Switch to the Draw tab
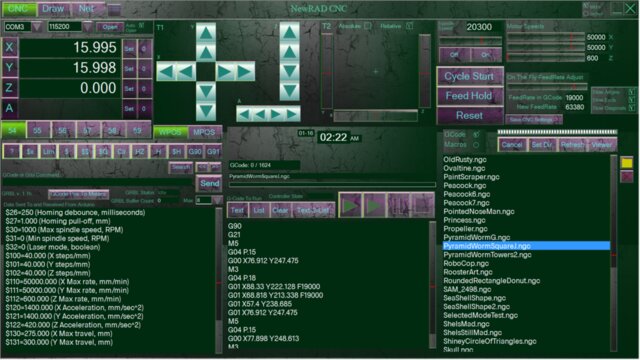The height and width of the screenshot is (360, 640). (x=53, y=9)
